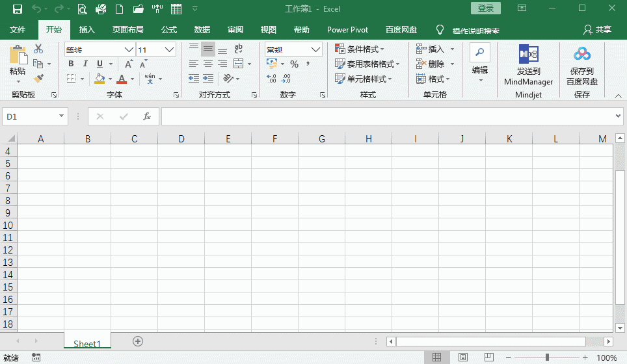Save to Baidu Netdisk
Image resolution: width=627 pixels, height=364 pixels.
pos(582,65)
